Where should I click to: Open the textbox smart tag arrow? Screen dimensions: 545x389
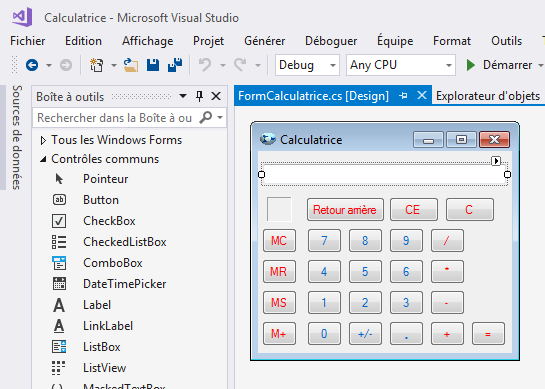point(496,161)
